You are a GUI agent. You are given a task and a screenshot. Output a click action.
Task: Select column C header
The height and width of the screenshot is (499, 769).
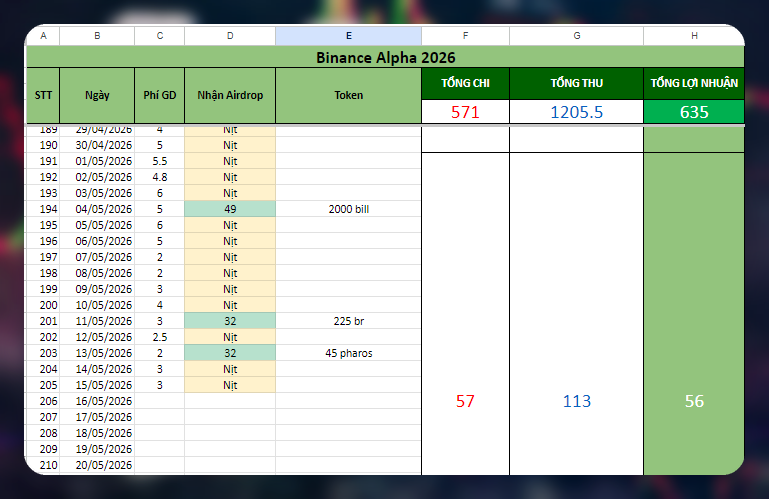click(160, 36)
